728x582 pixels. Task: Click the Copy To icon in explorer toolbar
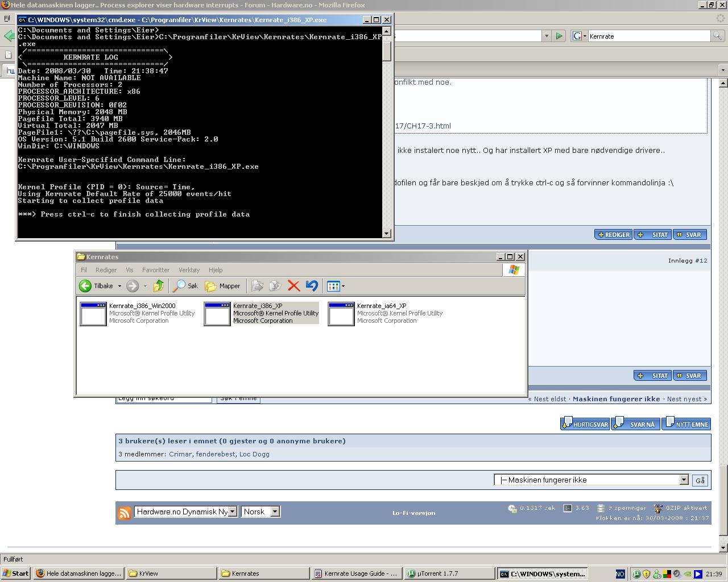click(x=275, y=286)
